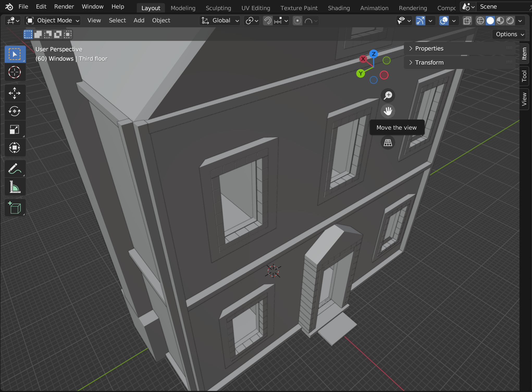
Task: Switch to the Modeling workspace tab
Action: [183, 8]
